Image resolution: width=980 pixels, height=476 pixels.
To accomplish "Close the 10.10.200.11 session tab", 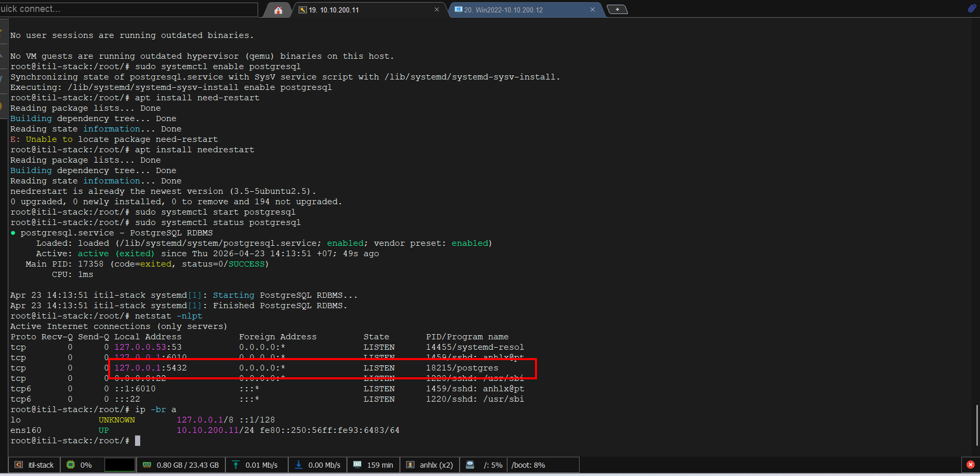I will [x=436, y=10].
